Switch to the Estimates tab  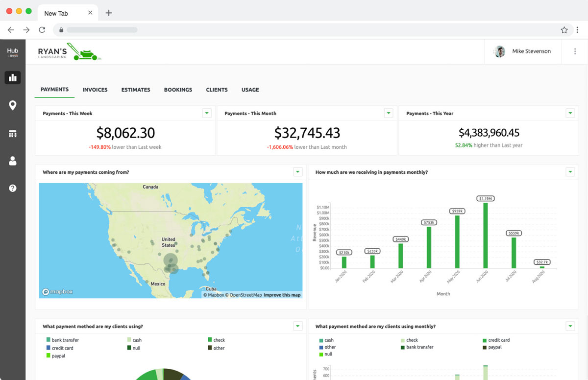click(136, 90)
